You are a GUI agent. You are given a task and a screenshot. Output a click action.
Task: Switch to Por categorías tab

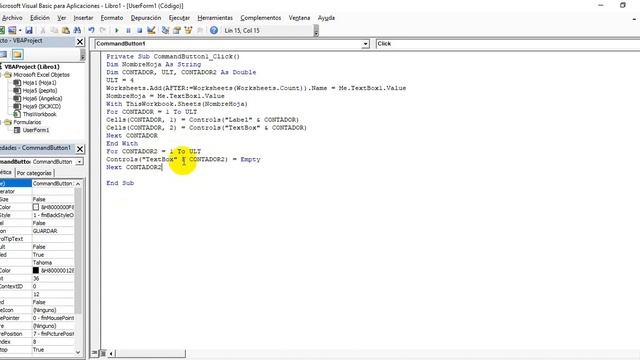34,173
